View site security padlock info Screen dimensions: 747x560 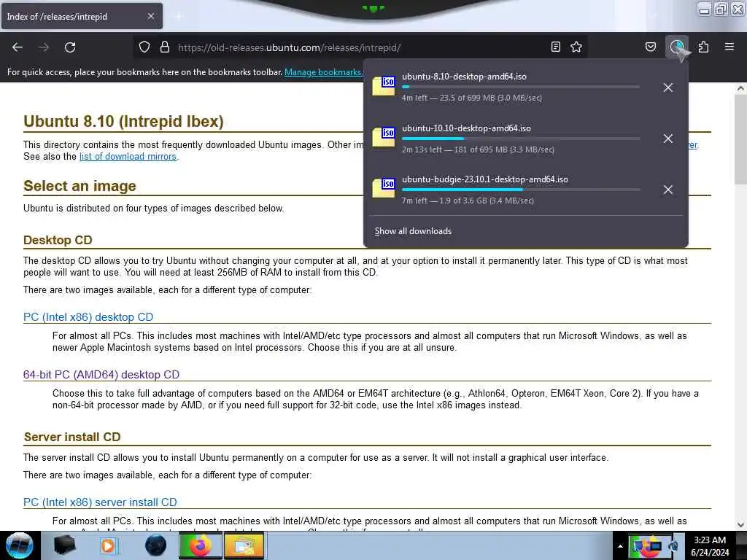[165, 47]
